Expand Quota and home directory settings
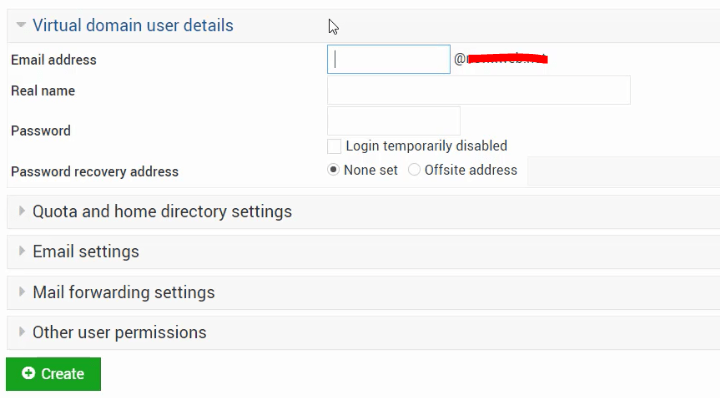720x398 pixels. click(162, 212)
